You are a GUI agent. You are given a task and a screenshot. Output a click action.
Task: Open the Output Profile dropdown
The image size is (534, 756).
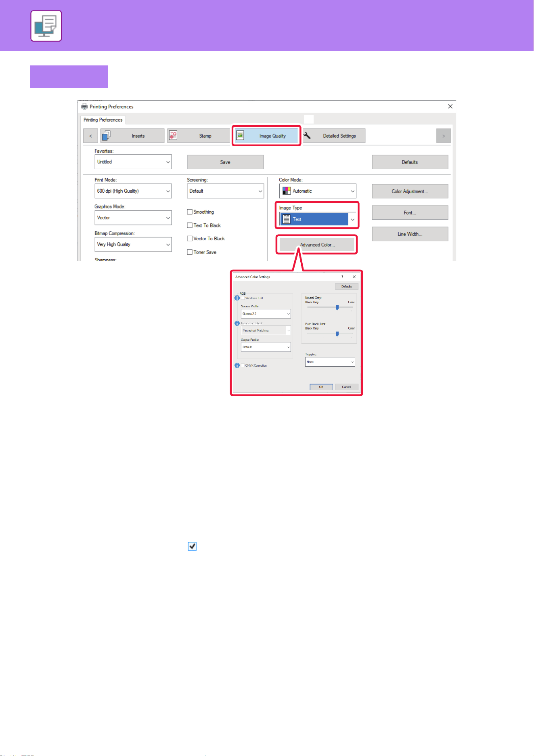point(266,347)
